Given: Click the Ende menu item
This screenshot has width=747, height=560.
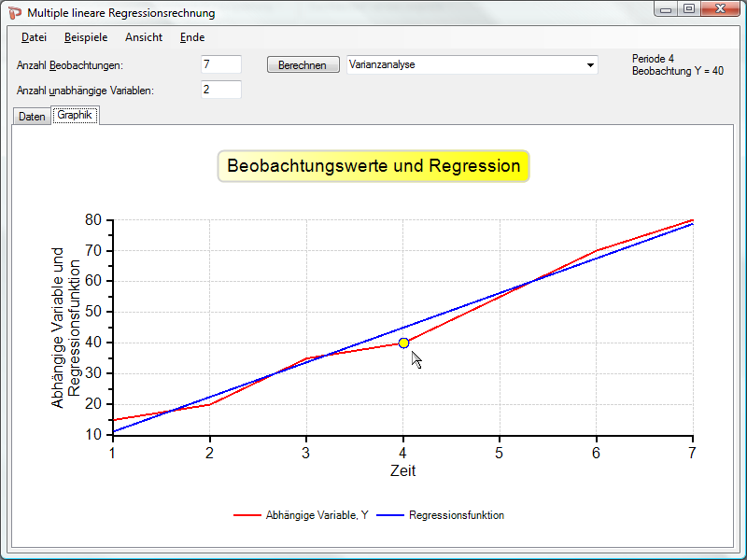Looking at the screenshot, I should point(192,37).
